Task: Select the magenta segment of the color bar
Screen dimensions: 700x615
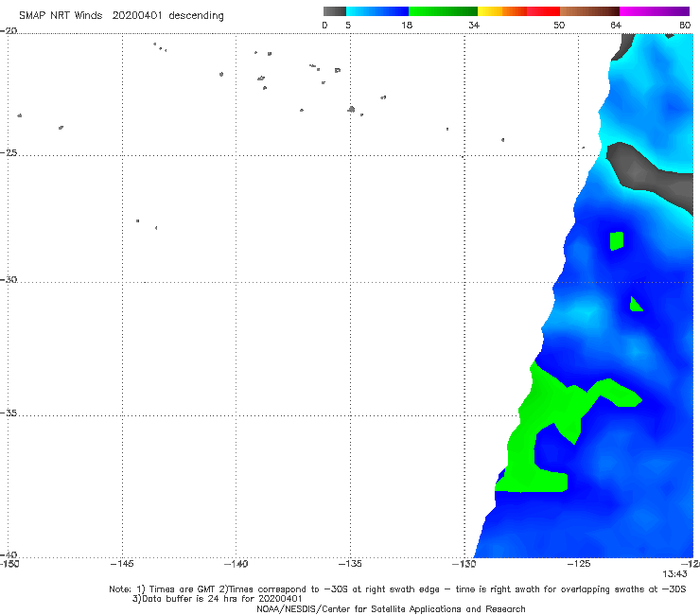Action: pos(655,11)
